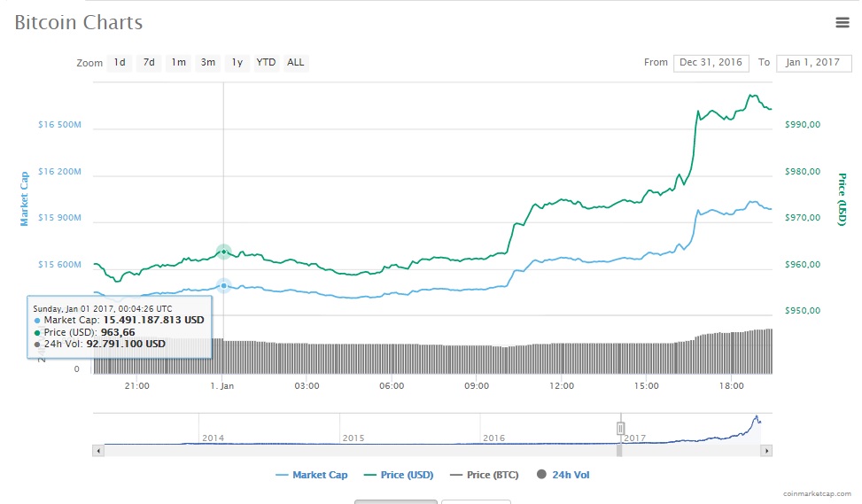This screenshot has width=862, height=504.
Task: Toggle Market Cap series in legend
Action: coord(312,475)
